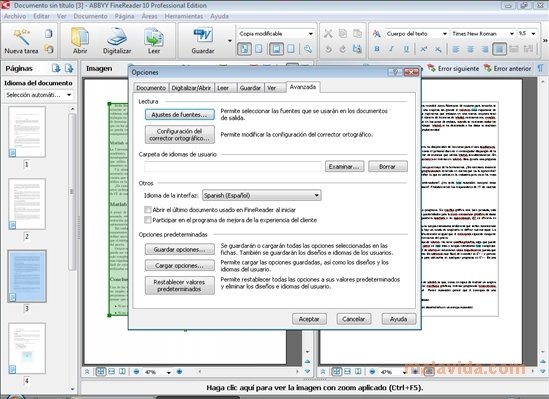Click the justify alignment icon
Viewport: 549px width, 399px height.
tap(499, 49)
